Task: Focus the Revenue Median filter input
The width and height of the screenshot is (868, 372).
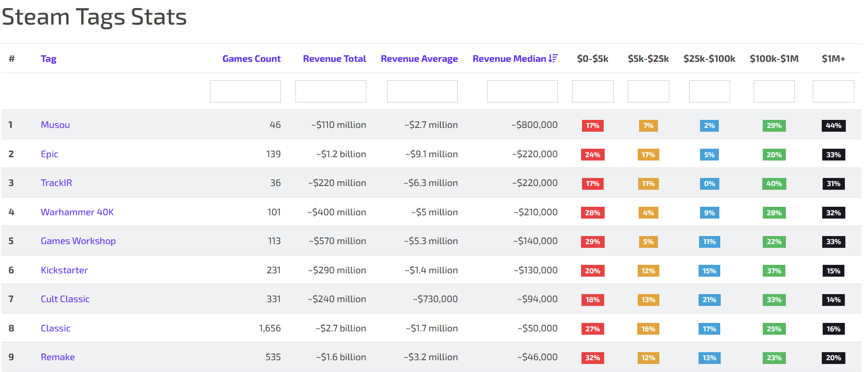Action: pyautogui.click(x=522, y=91)
